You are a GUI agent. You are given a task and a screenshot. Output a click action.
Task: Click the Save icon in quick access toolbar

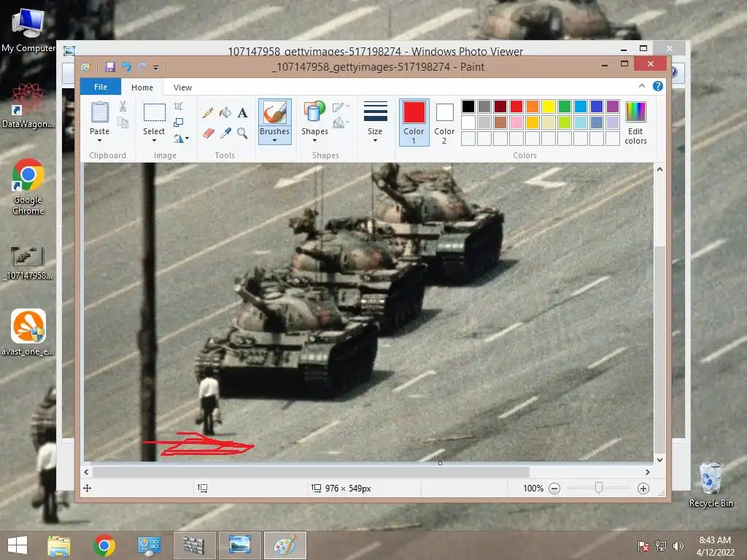pos(110,66)
